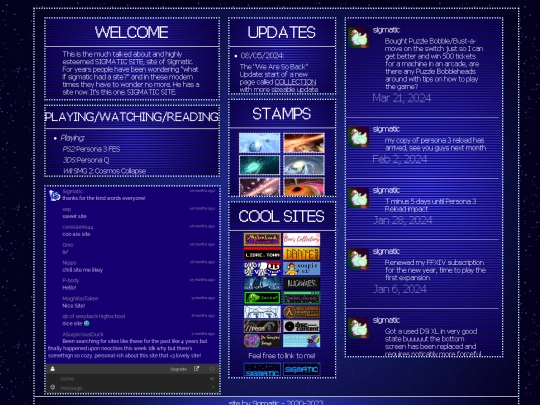Click the Jan 28, 2024 post date
Image resolution: width=540 pixels, height=405 pixels.
pos(403,220)
